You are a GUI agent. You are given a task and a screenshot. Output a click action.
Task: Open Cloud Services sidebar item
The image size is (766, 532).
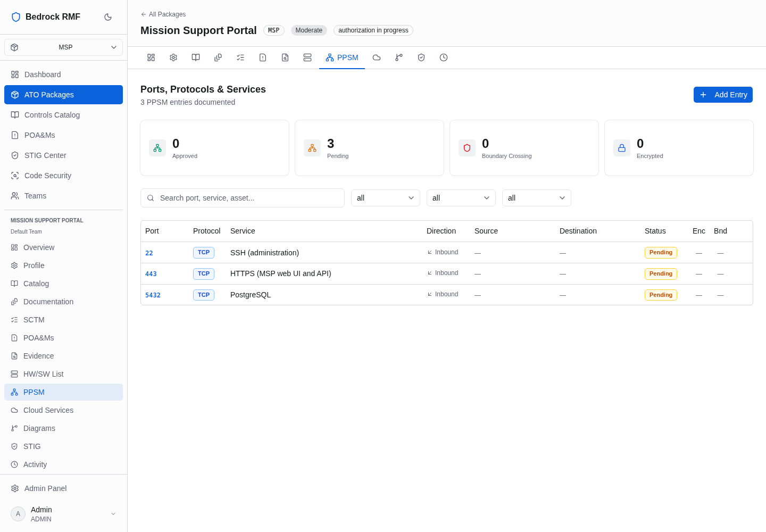(x=64, y=410)
